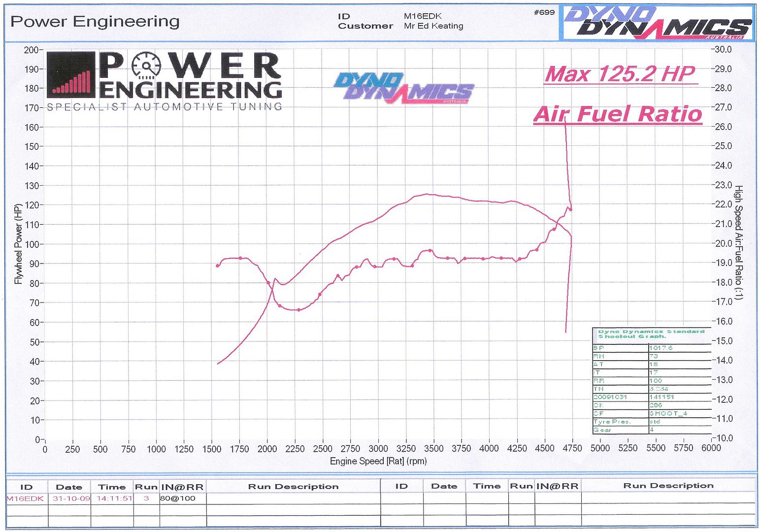Click the '#699' number in the header
This screenshot has height=532, width=760.
click(x=544, y=12)
